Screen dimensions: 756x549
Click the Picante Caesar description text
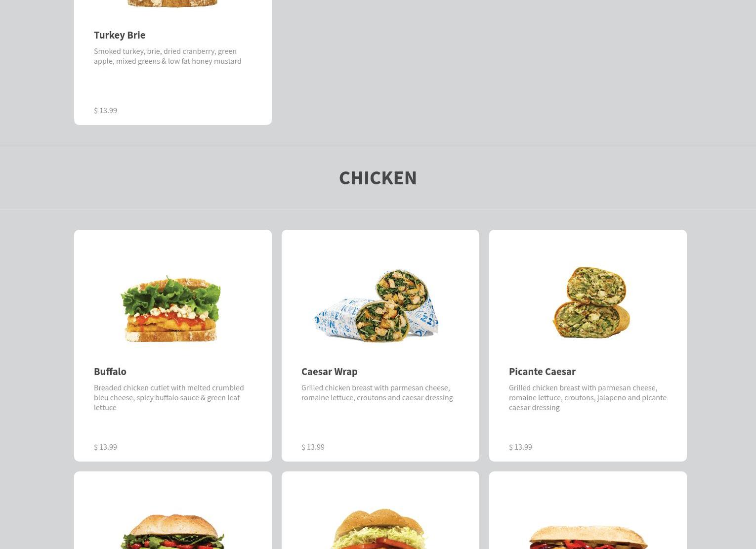pos(588,397)
